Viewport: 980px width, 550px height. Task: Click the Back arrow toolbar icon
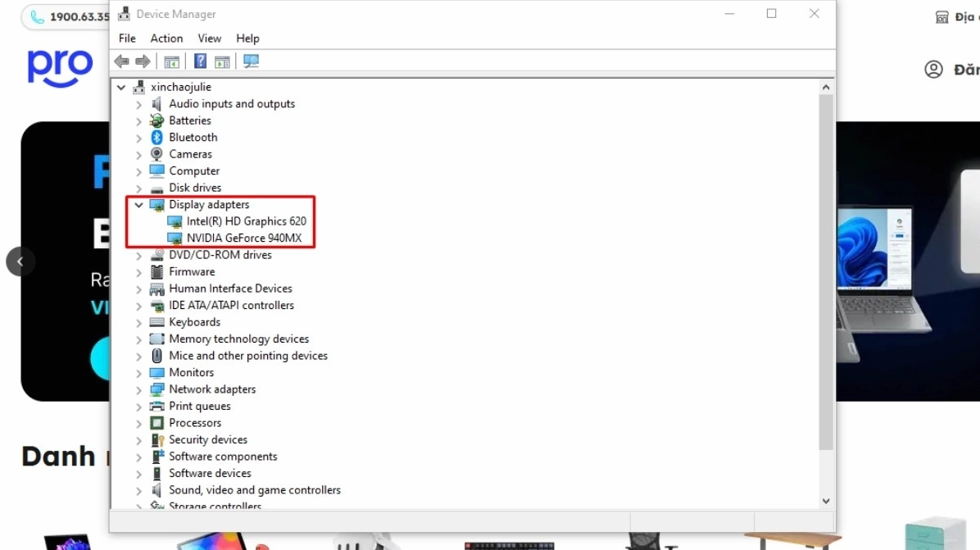click(122, 61)
